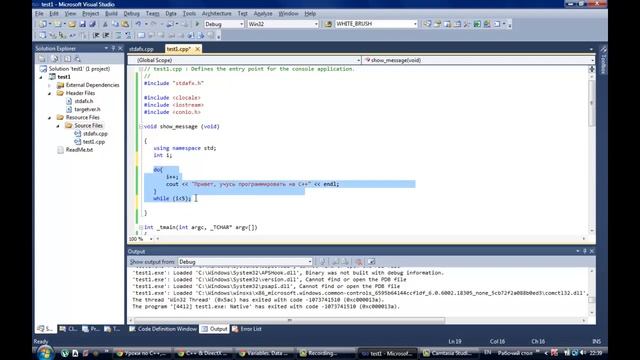This screenshot has height=360, width=640.
Task: Open the Tools menu
Action: coord(189,13)
